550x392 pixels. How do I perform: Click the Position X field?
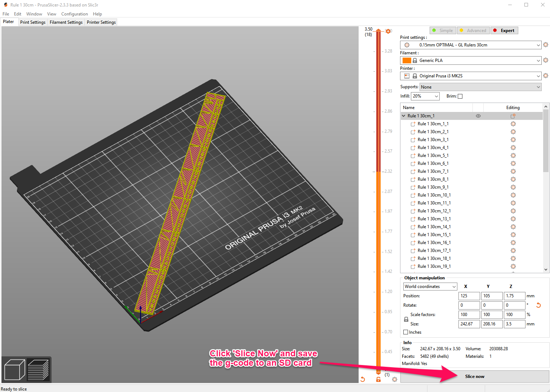(469, 296)
